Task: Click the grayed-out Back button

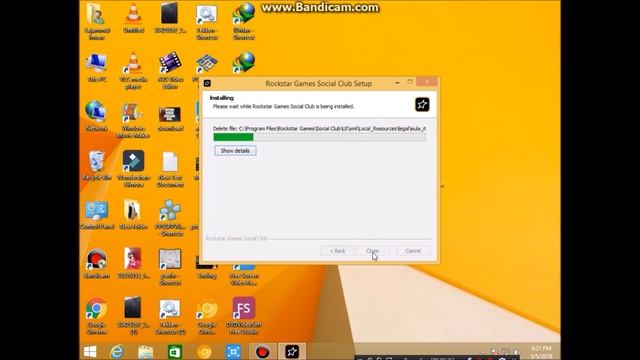Action: [x=338, y=251]
